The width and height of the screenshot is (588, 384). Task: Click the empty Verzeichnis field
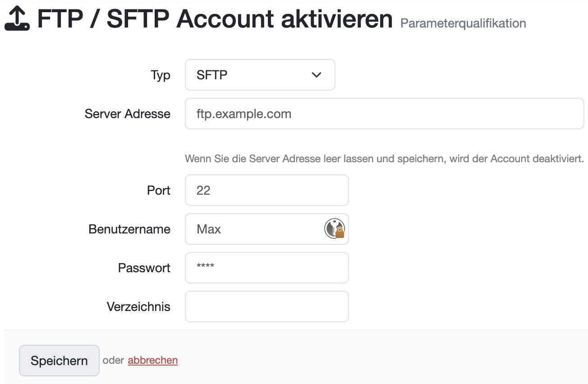tap(266, 306)
